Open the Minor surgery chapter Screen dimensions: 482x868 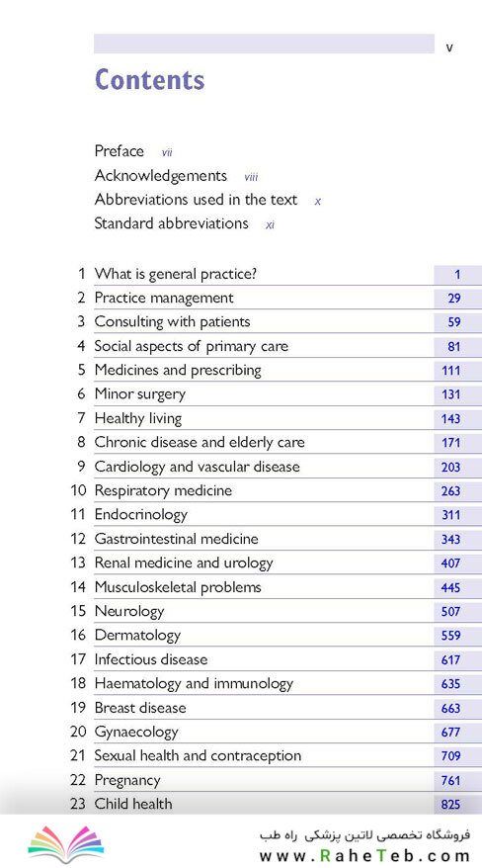140,394
